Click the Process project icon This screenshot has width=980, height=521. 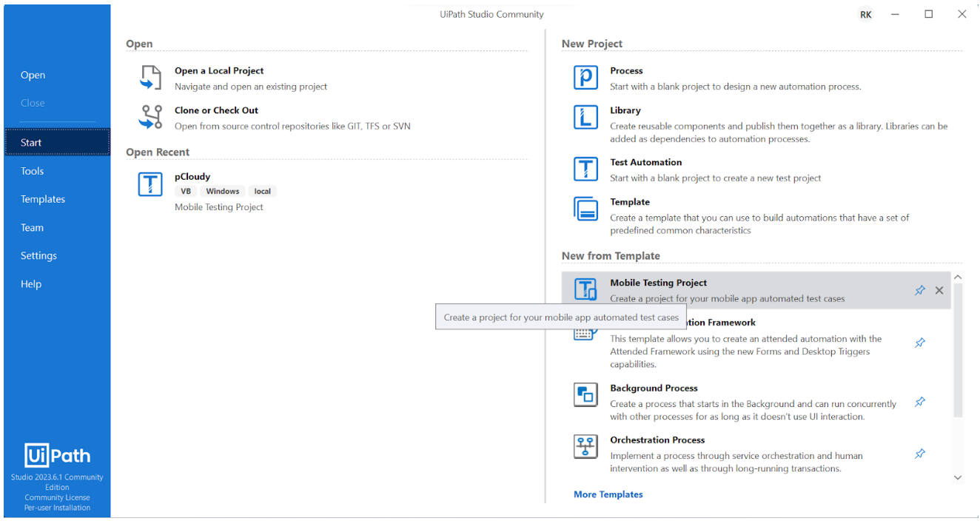(585, 78)
